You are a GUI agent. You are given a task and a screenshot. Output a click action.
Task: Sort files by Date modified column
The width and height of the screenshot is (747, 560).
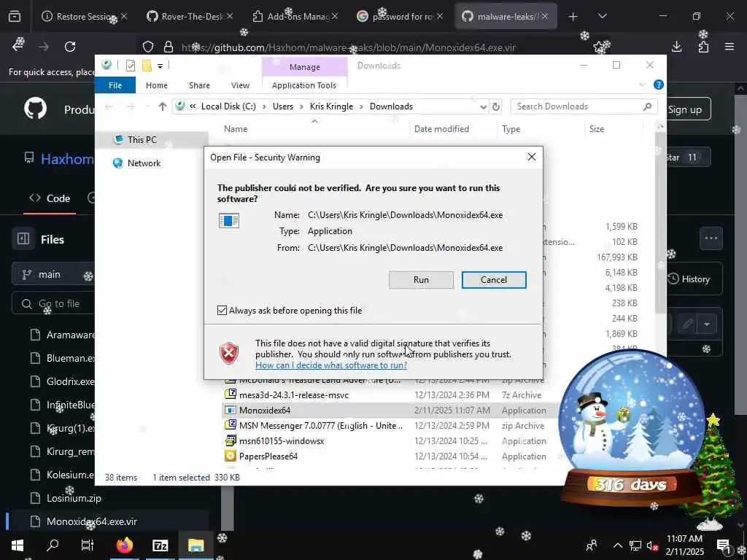click(441, 129)
